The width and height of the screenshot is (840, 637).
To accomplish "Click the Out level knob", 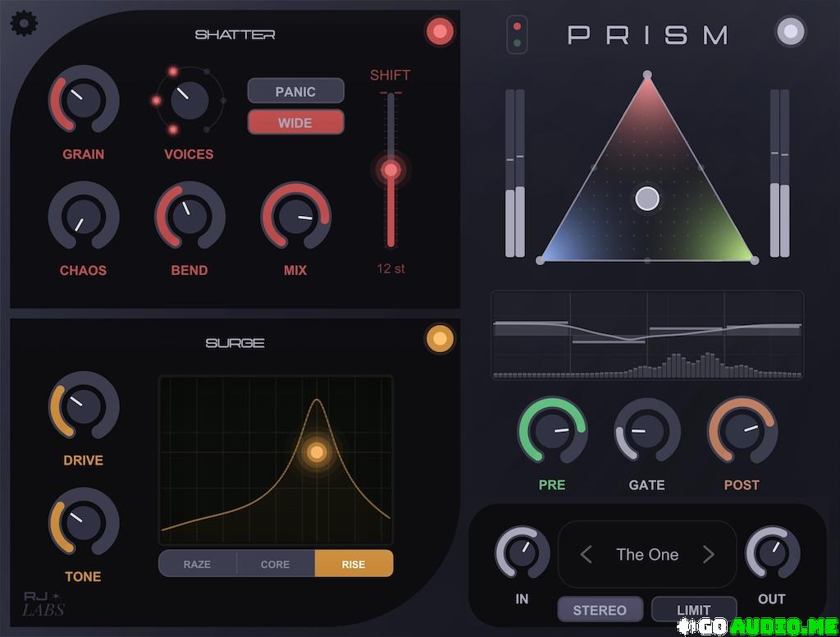I will (x=772, y=552).
